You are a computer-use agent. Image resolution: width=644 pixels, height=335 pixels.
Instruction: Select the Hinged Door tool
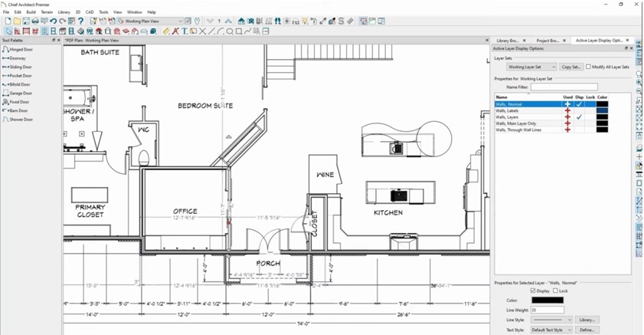click(18, 49)
